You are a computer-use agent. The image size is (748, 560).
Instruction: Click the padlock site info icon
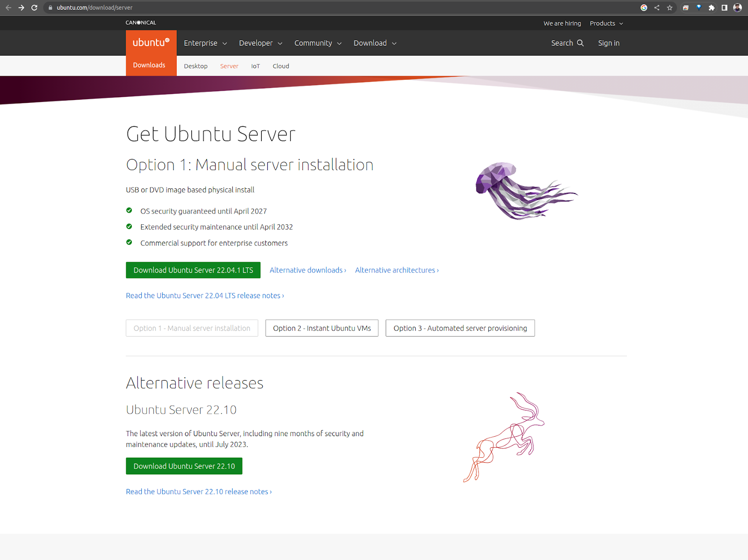pos(50,7)
